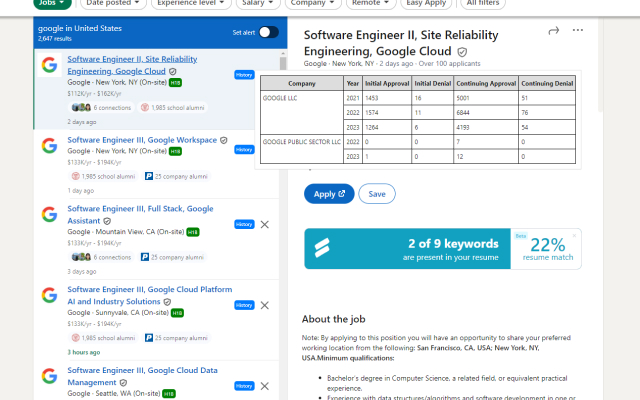Click Google logo on Site Reliability job

[x=49, y=64]
